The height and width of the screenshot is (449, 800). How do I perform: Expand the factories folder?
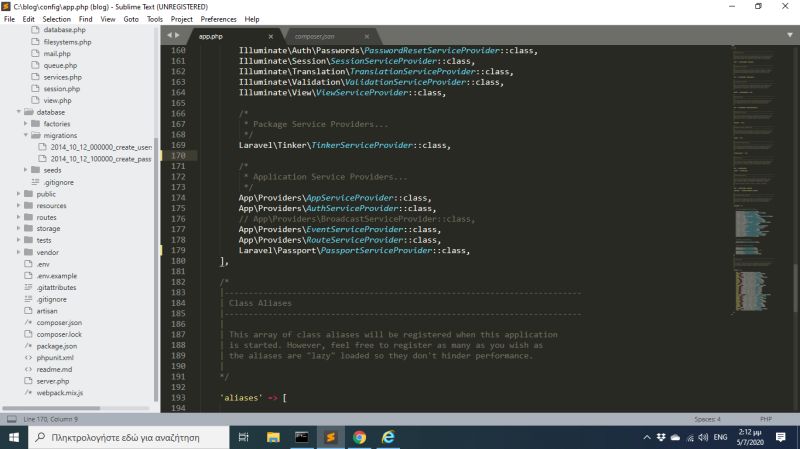click(26, 123)
